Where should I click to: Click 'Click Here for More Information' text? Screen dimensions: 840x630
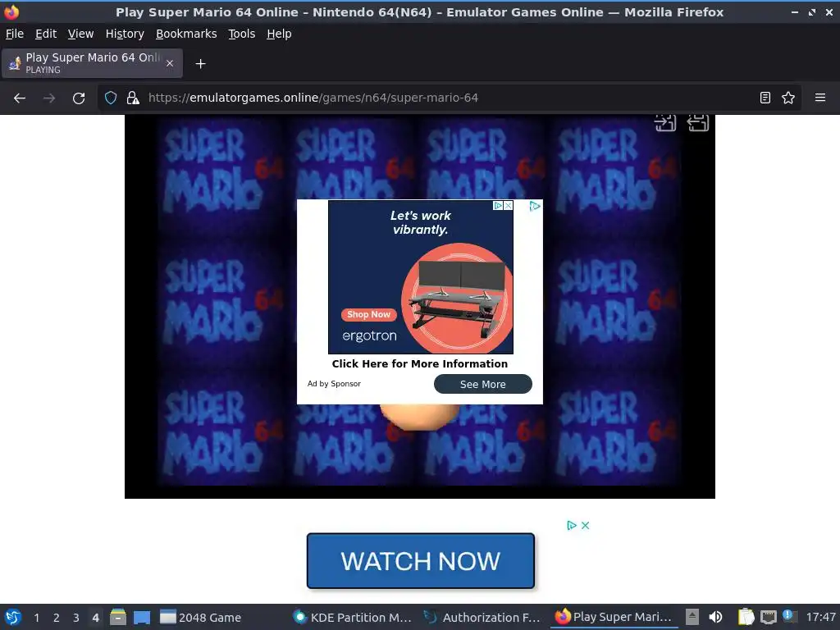click(x=419, y=363)
